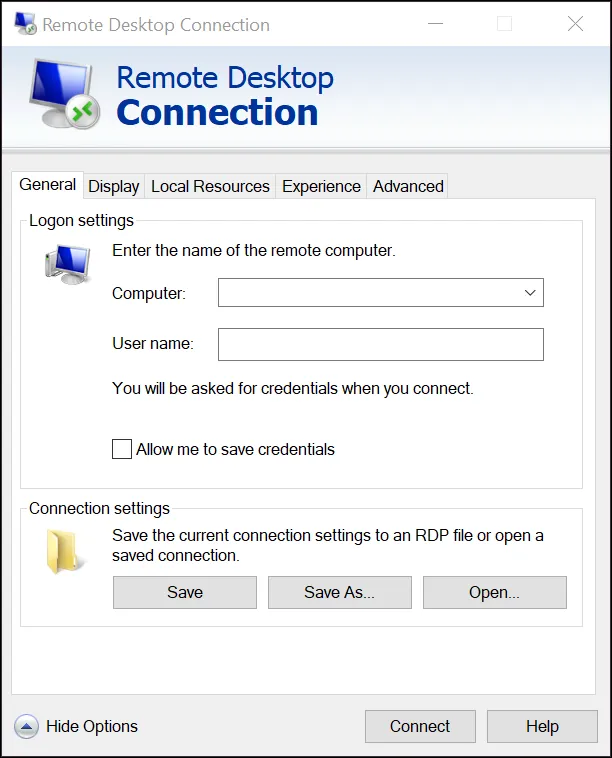The width and height of the screenshot is (612, 758).
Task: Click the 'Logon settings' group label
Action: (x=81, y=220)
